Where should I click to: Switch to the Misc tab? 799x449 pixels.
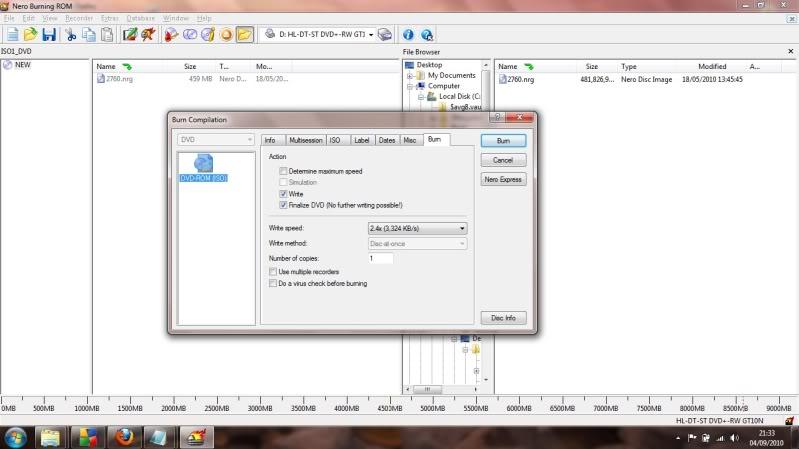tap(410, 140)
